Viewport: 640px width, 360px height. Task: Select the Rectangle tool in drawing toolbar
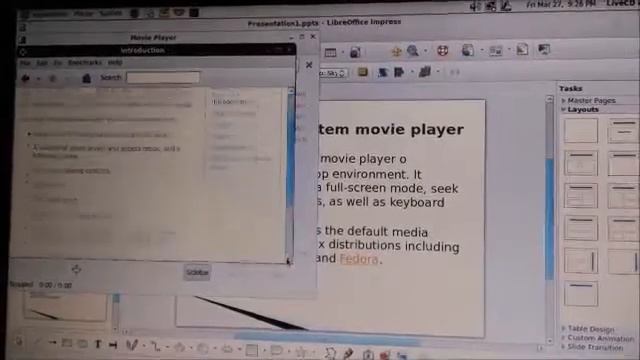67,343
